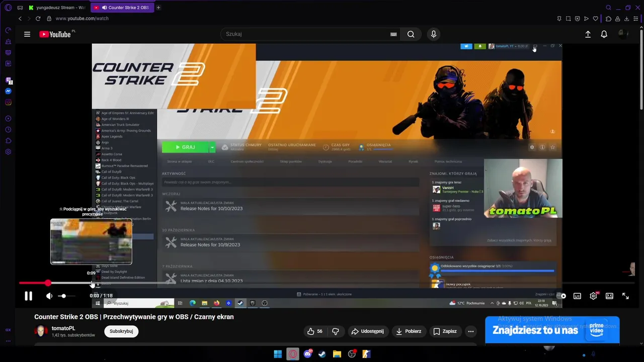
Task: Enter fullscreen mode in player
Action: click(x=625, y=296)
